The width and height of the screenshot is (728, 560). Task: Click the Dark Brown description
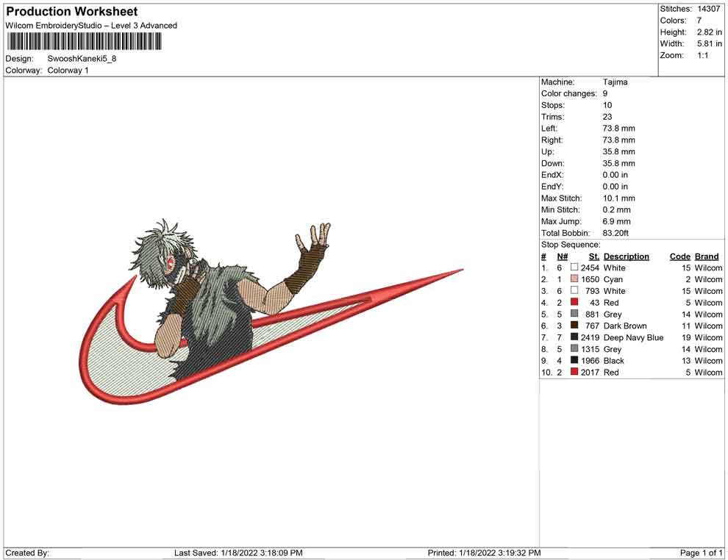pos(625,326)
